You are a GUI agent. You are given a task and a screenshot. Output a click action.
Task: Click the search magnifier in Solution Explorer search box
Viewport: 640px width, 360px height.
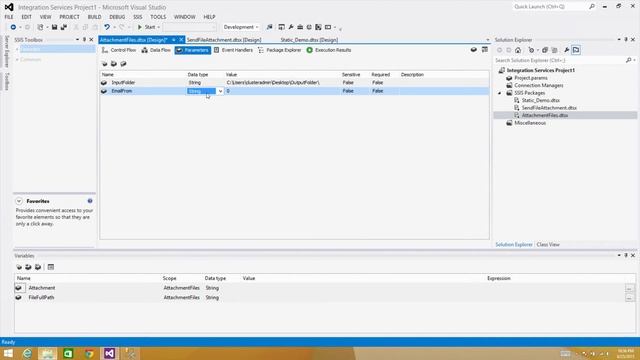pyautogui.click(x=629, y=60)
